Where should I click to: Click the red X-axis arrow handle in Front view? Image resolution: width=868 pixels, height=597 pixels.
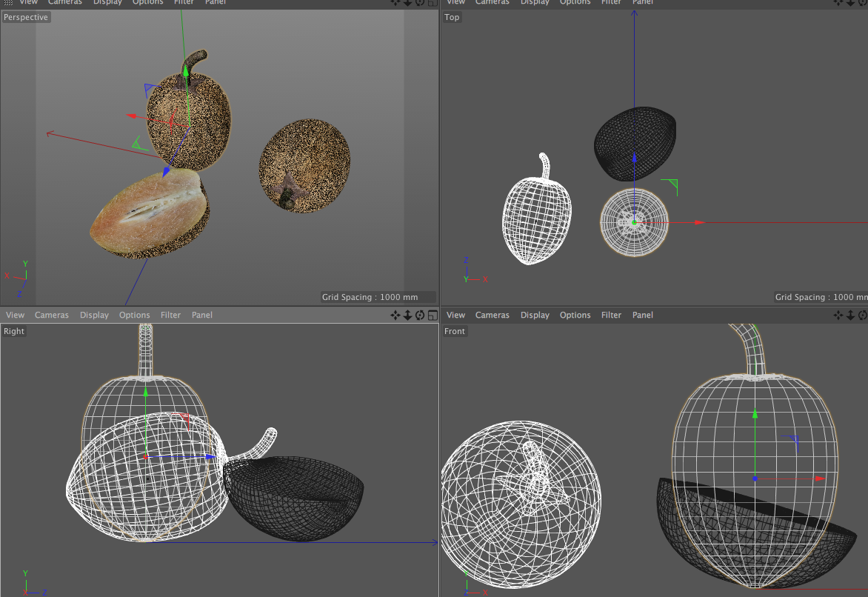pos(818,479)
